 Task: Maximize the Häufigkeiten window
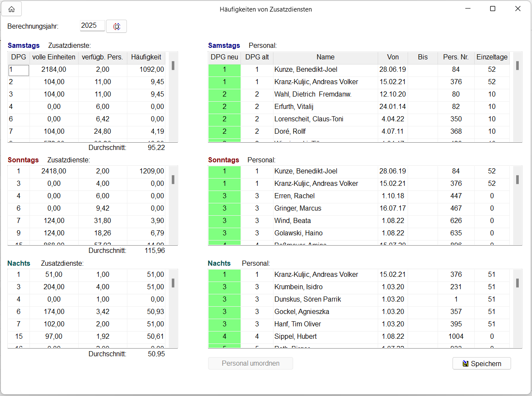pyautogui.click(x=493, y=9)
